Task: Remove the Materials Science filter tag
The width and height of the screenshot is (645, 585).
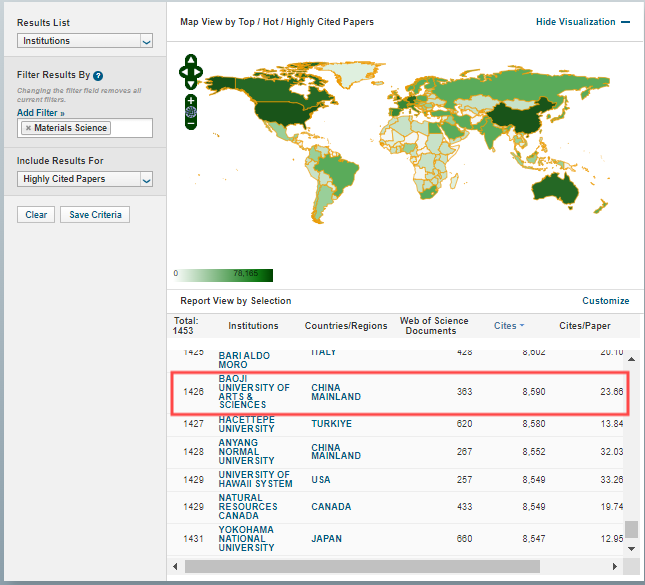Action: (x=28, y=128)
